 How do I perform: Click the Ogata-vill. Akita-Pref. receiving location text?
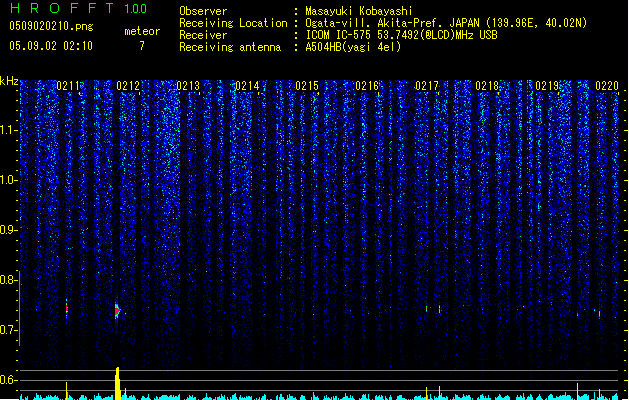(x=446, y=23)
